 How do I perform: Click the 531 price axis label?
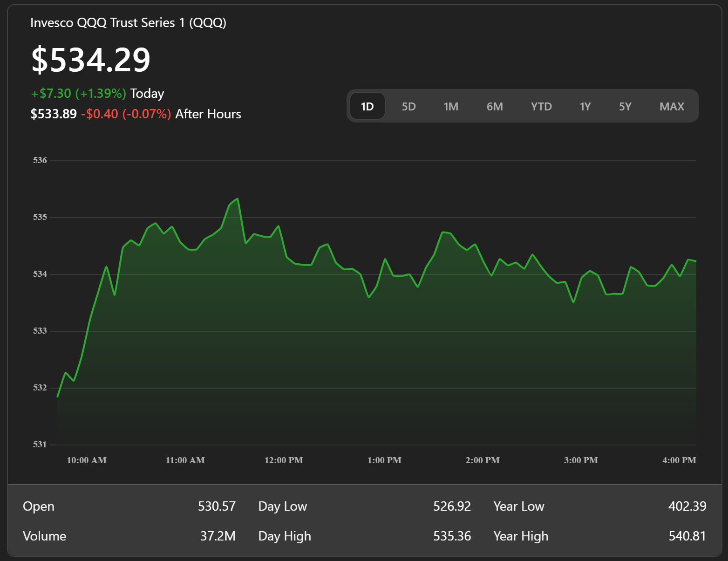(40, 445)
